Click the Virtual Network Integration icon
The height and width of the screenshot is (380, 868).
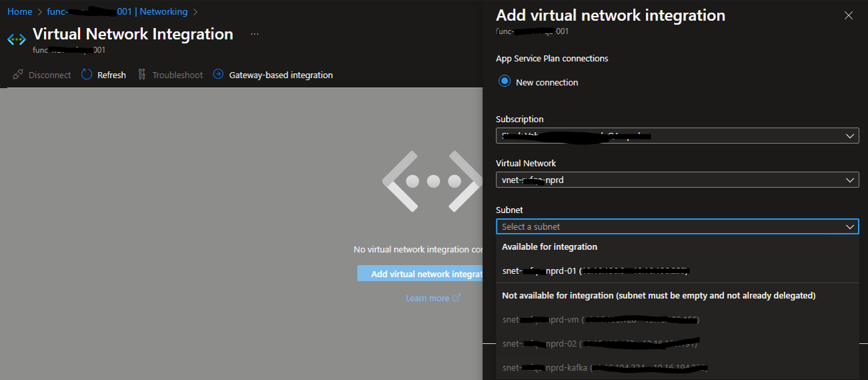[x=16, y=39]
